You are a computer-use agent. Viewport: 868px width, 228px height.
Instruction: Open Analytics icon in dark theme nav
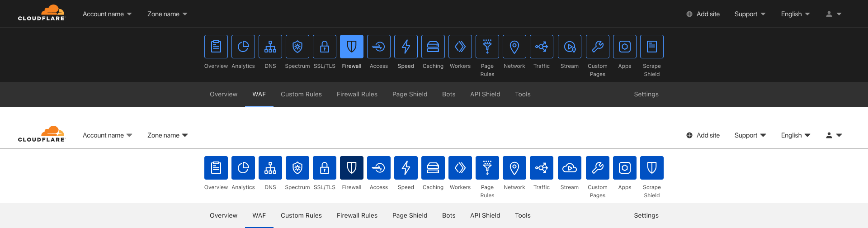point(243,47)
